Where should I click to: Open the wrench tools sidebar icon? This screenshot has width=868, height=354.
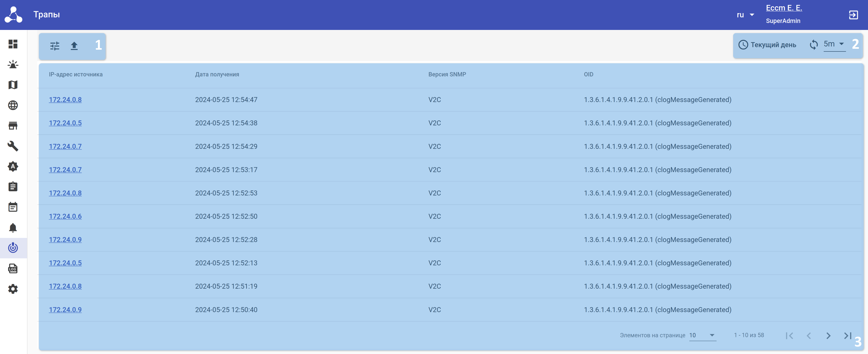[13, 146]
